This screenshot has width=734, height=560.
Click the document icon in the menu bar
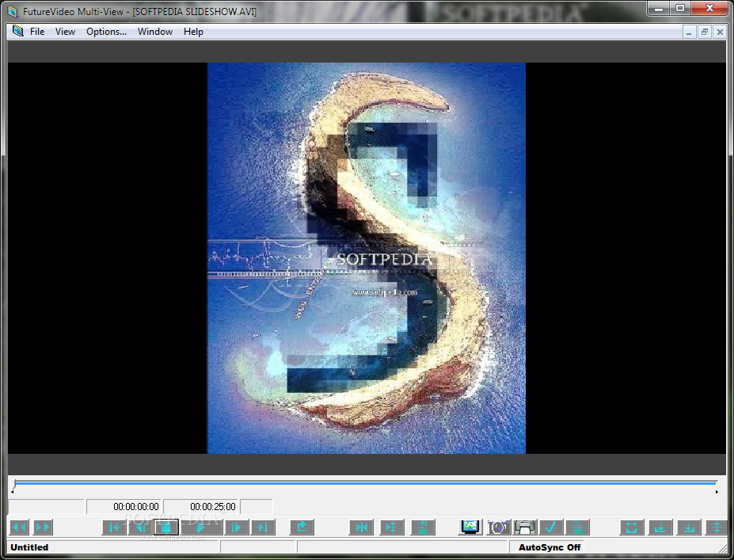point(17,31)
